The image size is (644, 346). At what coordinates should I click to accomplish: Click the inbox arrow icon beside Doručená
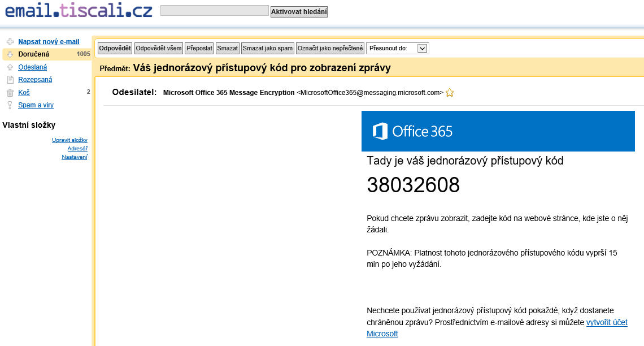[x=10, y=54]
